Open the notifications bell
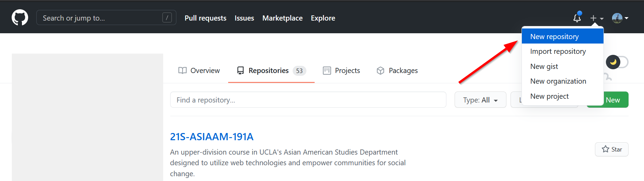The image size is (644, 181). [577, 18]
